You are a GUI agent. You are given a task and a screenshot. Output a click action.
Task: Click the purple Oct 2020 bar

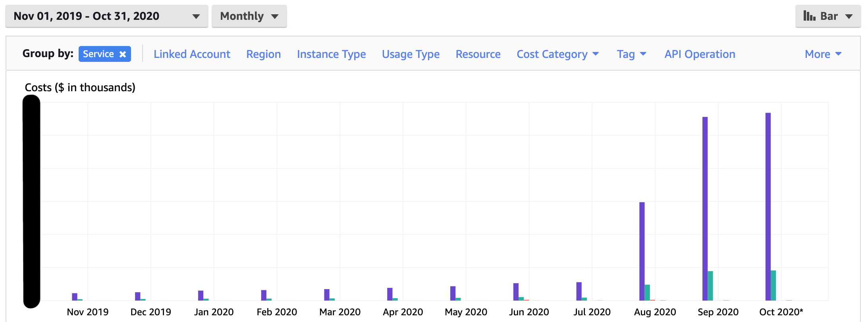[768, 206]
